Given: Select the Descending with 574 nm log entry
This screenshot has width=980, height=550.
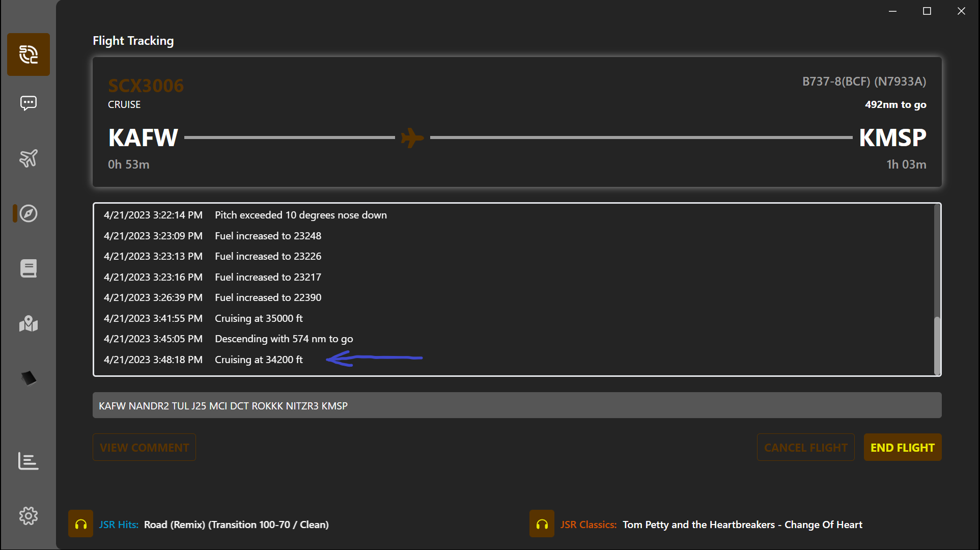Looking at the screenshot, I should click(284, 339).
